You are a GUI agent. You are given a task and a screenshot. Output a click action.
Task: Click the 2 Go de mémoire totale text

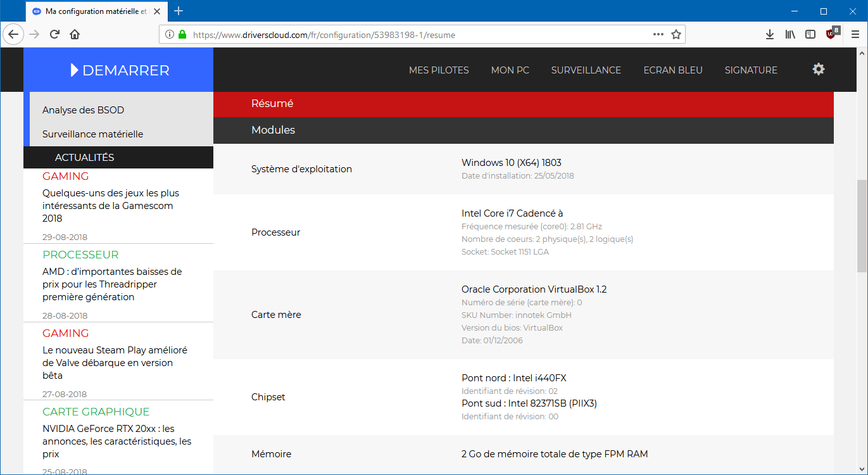(555, 454)
